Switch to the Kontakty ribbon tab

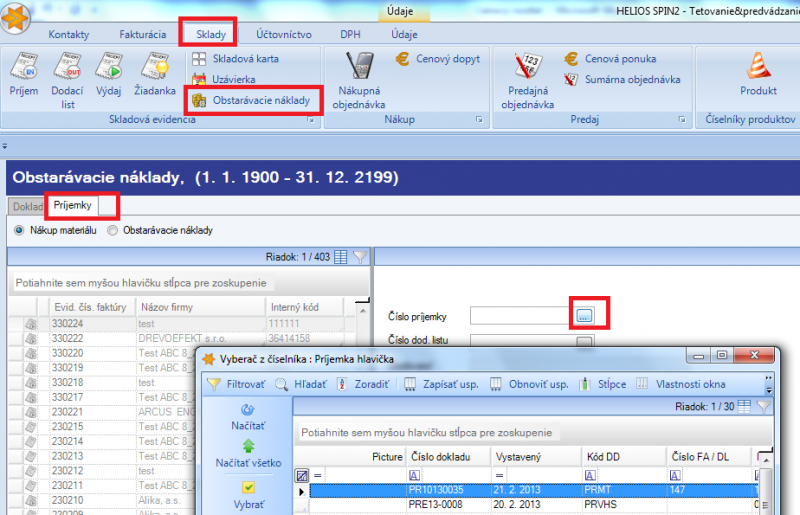click(x=69, y=34)
